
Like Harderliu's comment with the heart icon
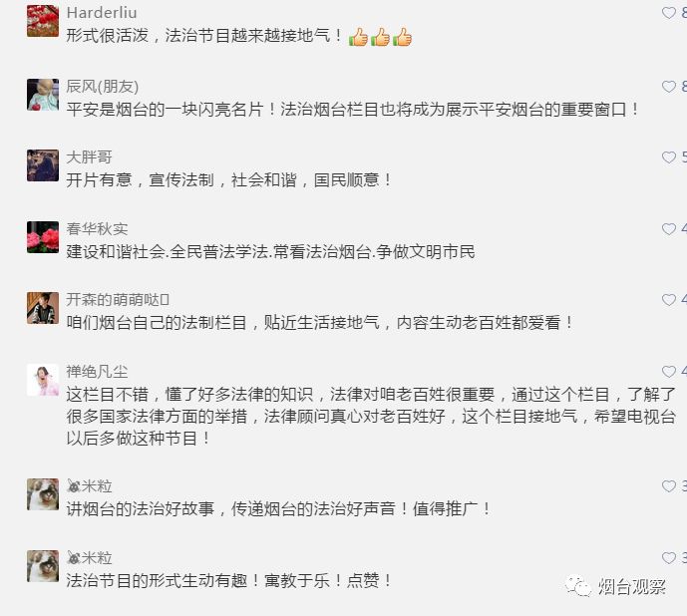coord(669,13)
